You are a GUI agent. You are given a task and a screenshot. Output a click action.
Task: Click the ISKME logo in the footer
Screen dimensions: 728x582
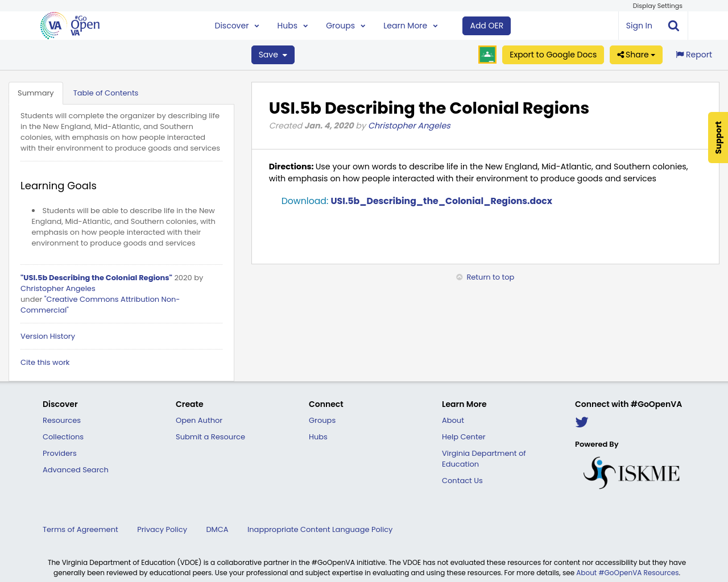click(631, 471)
